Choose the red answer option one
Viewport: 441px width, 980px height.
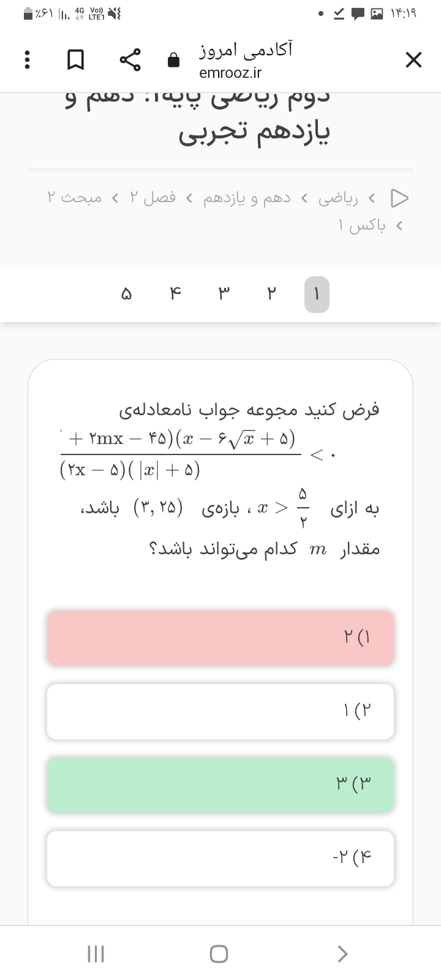click(221, 638)
